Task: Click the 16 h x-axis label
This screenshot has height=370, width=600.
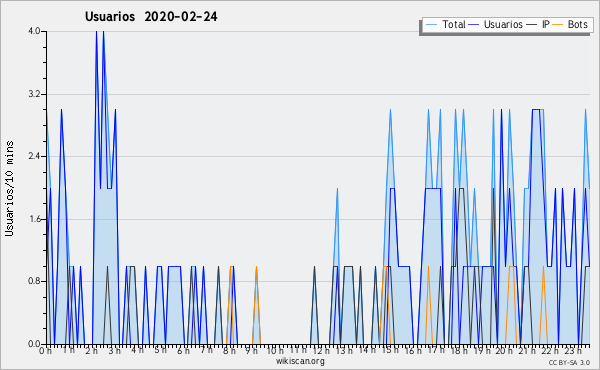Action: coord(413,351)
